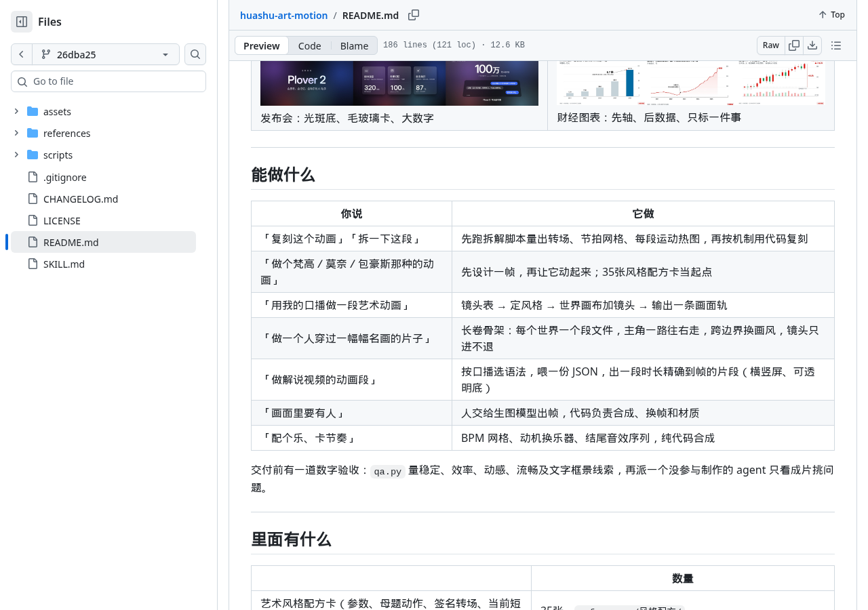Collapse the Files side panel icon
This screenshot has width=868, height=610.
tap(22, 22)
